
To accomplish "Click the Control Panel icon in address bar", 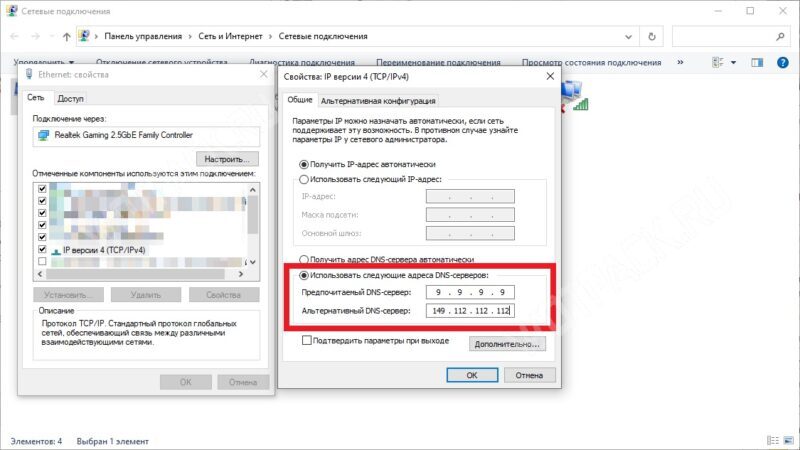I will pyautogui.click(x=84, y=36).
